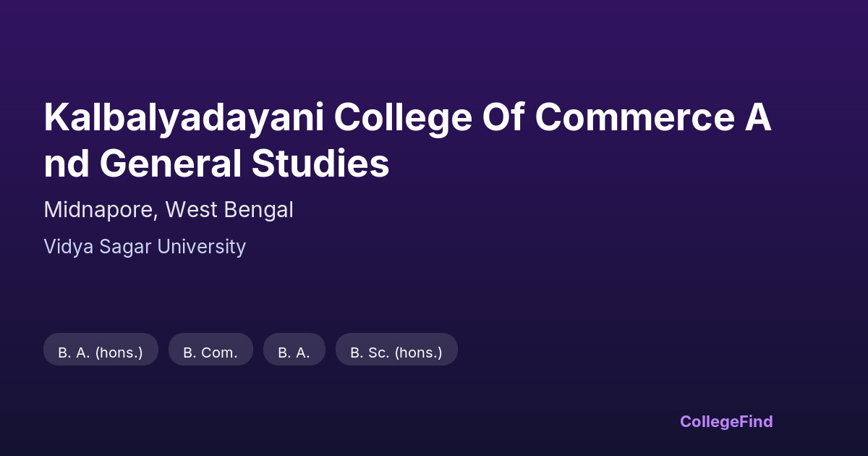
Task: Click the word Kalbalyadayani in the title
Action: [x=184, y=118]
